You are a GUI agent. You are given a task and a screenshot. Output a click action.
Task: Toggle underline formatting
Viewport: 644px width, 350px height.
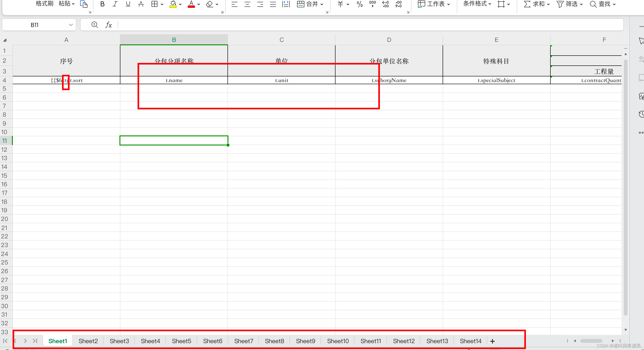[x=128, y=4]
